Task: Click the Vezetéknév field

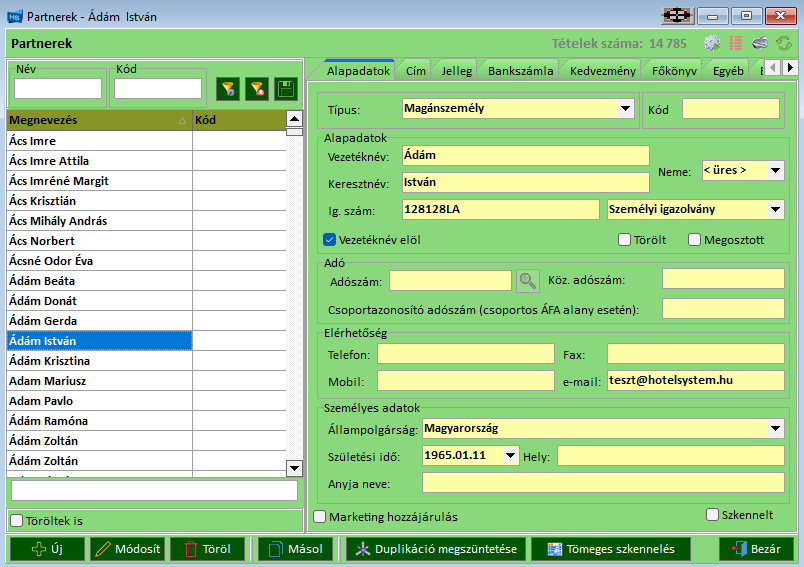Action: click(x=526, y=155)
